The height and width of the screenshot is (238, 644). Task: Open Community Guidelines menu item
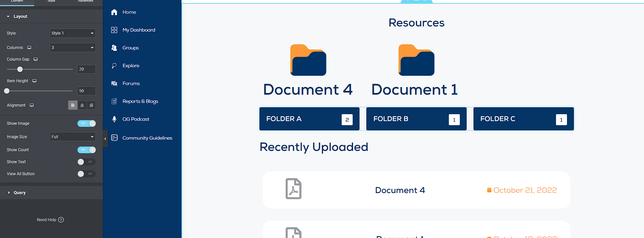coord(147,138)
